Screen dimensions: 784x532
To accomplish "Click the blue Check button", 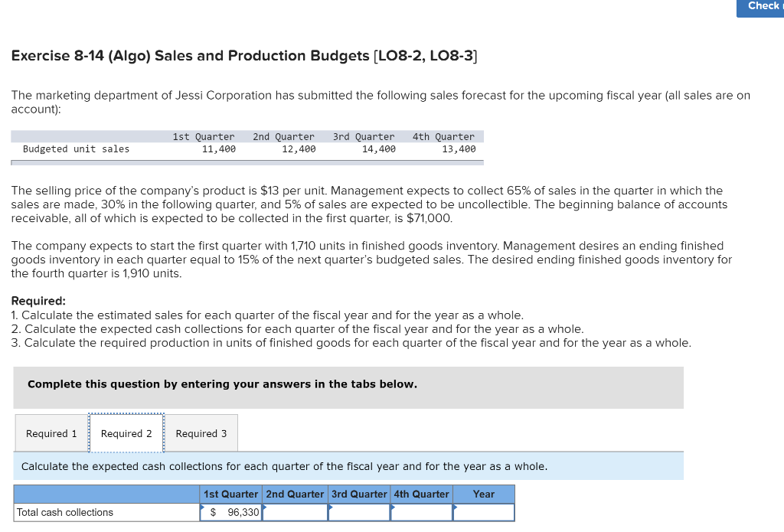I will pos(761,7).
